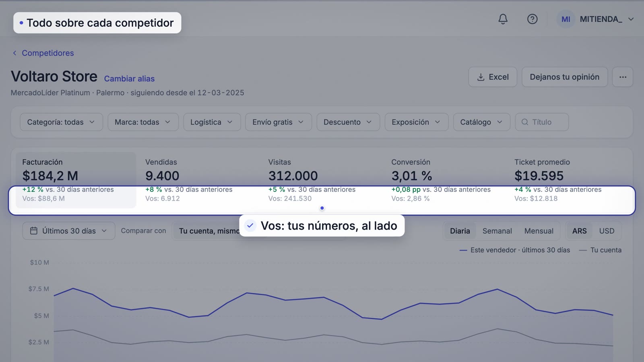Click the $7.5 M axis label
This screenshot has height=362, width=644.
point(39,289)
